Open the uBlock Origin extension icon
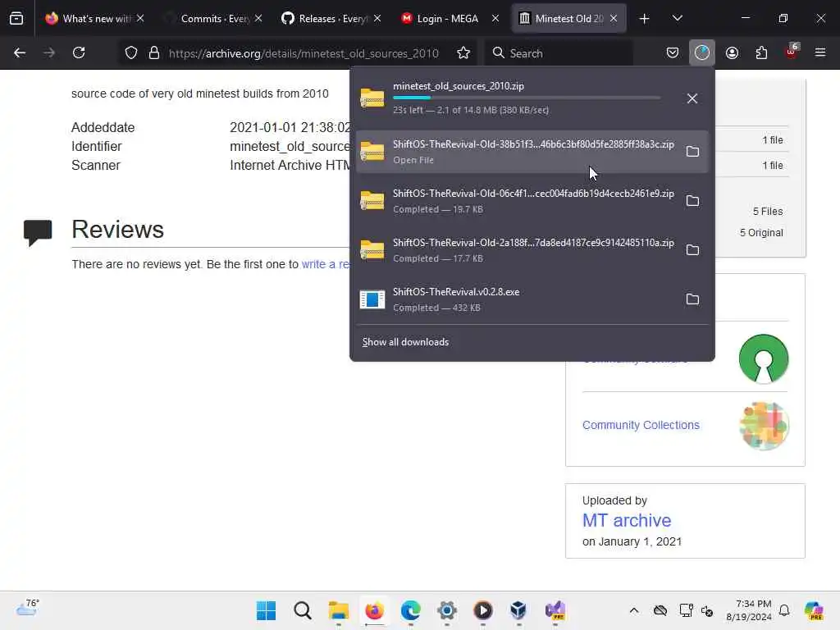 pyautogui.click(x=792, y=52)
